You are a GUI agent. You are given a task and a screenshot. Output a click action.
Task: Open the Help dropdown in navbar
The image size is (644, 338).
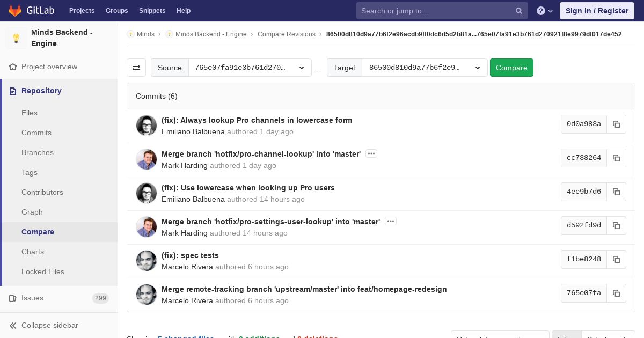[x=545, y=11]
